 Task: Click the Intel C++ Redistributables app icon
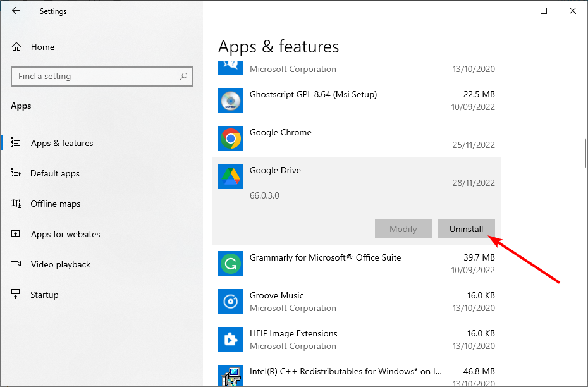coord(231,376)
